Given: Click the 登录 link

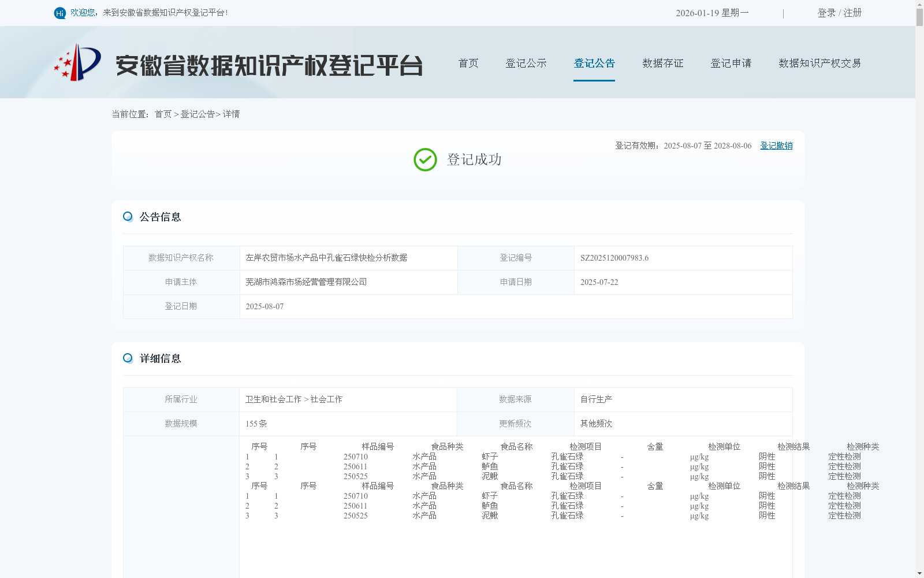Looking at the screenshot, I should tap(826, 13).
